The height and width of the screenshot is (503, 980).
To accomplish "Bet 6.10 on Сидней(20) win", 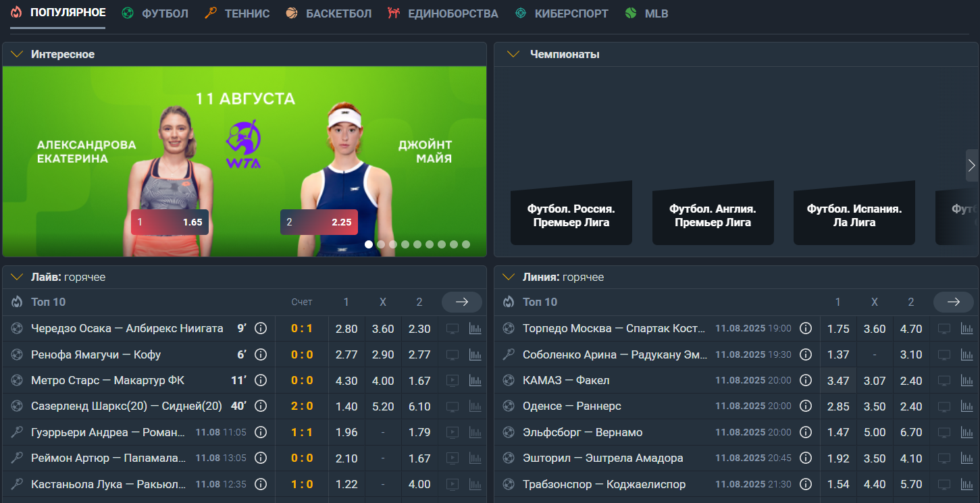I will point(419,406).
